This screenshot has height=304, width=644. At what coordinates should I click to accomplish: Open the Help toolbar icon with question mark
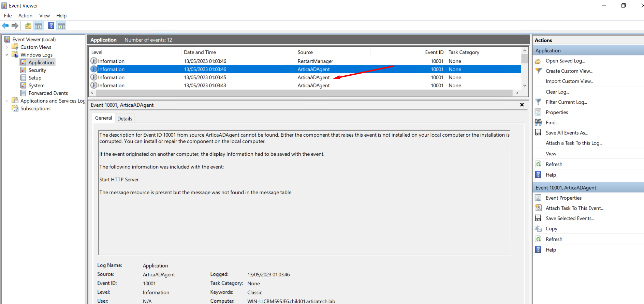(x=51, y=26)
